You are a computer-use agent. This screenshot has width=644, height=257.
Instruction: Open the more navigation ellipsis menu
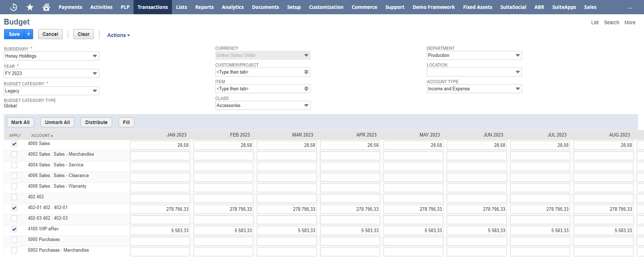(630, 7)
